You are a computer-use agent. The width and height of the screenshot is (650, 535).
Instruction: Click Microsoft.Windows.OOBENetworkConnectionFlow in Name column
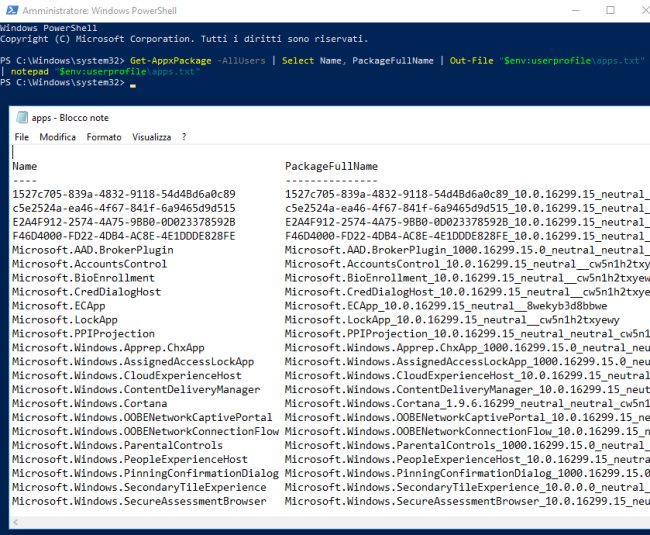pos(146,432)
